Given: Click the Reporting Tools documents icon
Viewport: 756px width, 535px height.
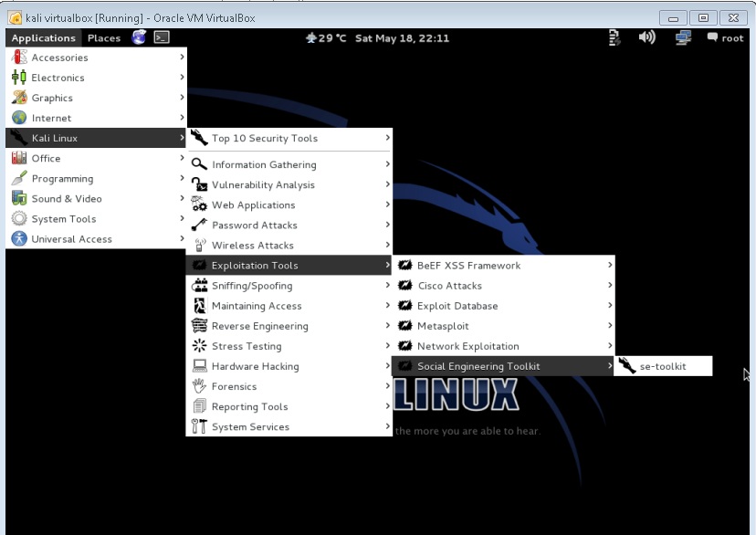Looking at the screenshot, I should pyautogui.click(x=199, y=407).
